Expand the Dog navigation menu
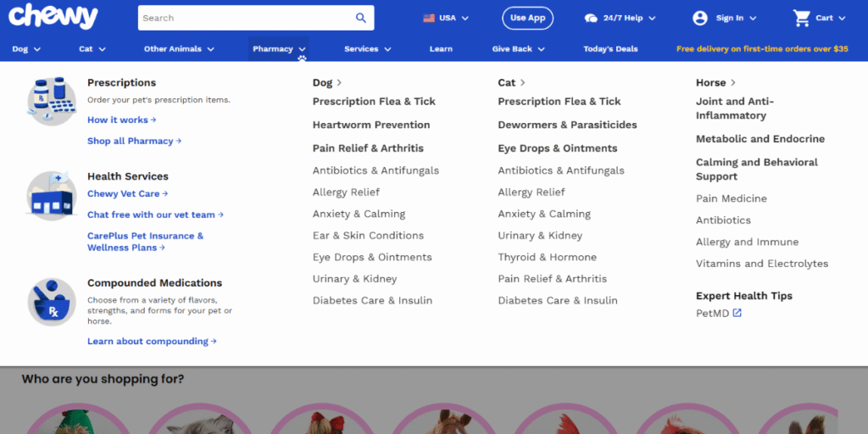 25,49
